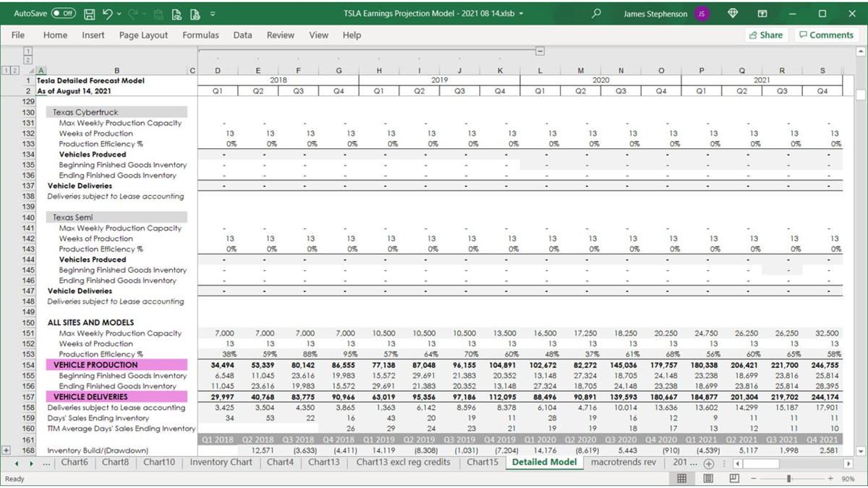The image size is (868, 488).
Task: Select row 154 header
Action: [28, 365]
